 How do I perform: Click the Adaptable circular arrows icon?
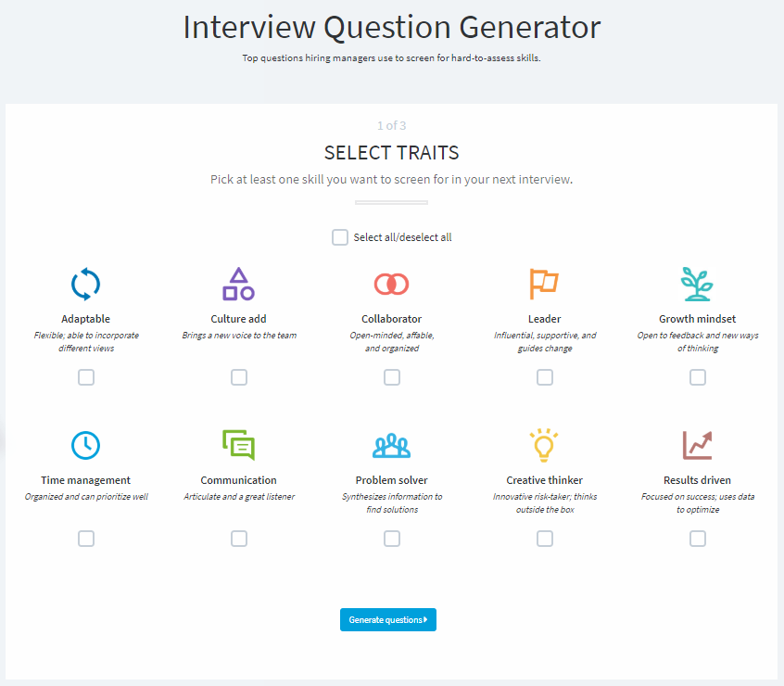pos(85,284)
